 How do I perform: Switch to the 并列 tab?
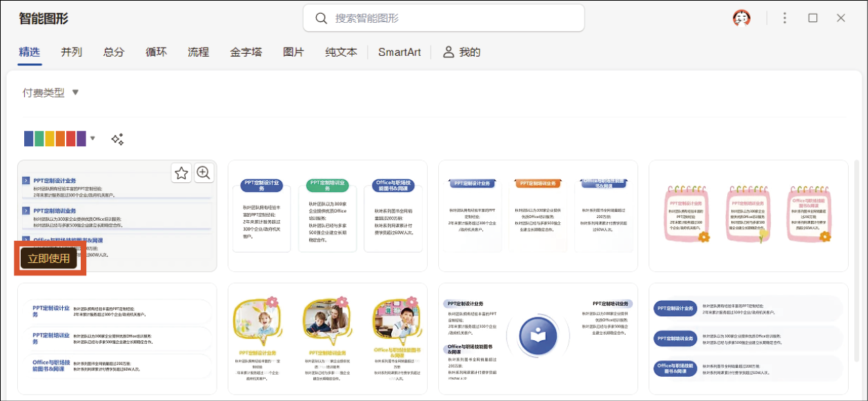(71, 52)
